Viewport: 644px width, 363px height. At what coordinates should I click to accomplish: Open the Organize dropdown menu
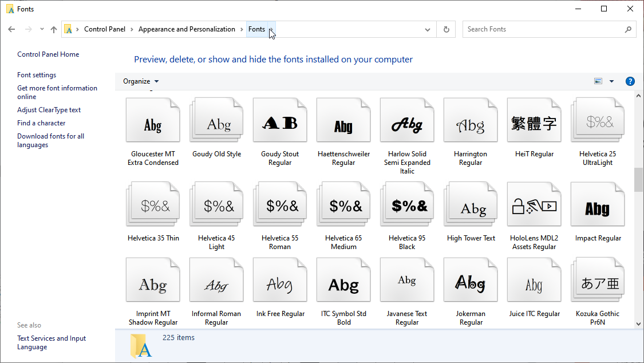[x=141, y=81]
